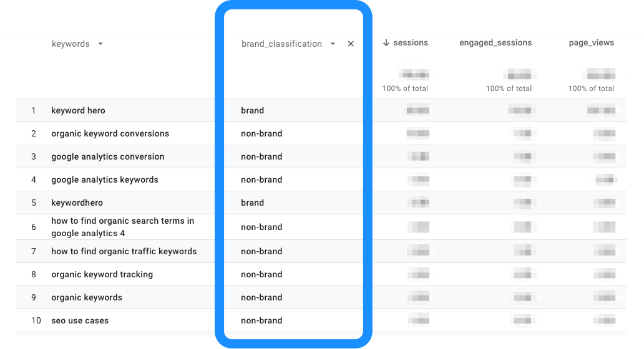
Task: Click 'organic keyword conversions' keyword cell
Action: [110, 134]
